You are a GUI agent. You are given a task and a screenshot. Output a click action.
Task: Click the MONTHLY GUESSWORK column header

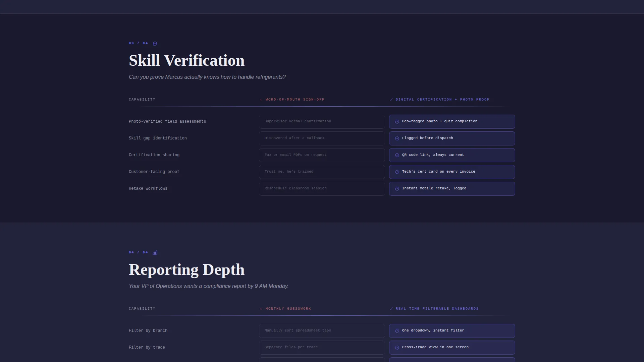[288, 309]
